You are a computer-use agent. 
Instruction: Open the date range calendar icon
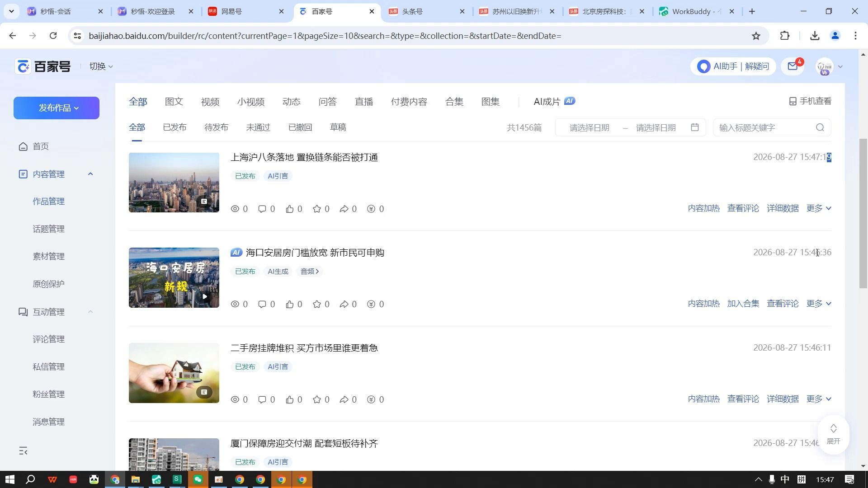[695, 127]
